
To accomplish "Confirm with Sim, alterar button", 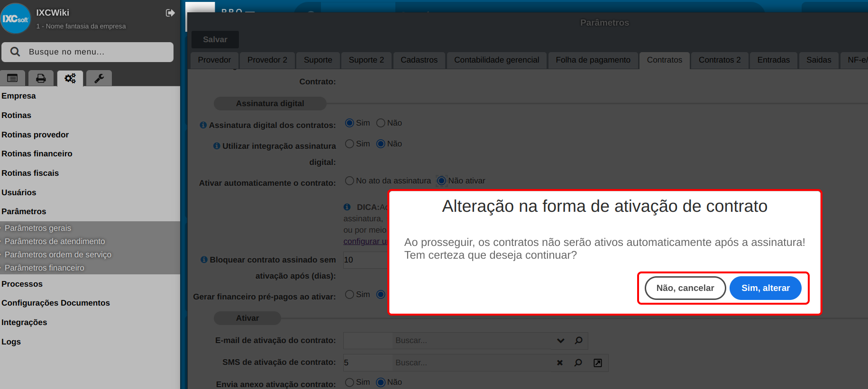I will coord(766,288).
